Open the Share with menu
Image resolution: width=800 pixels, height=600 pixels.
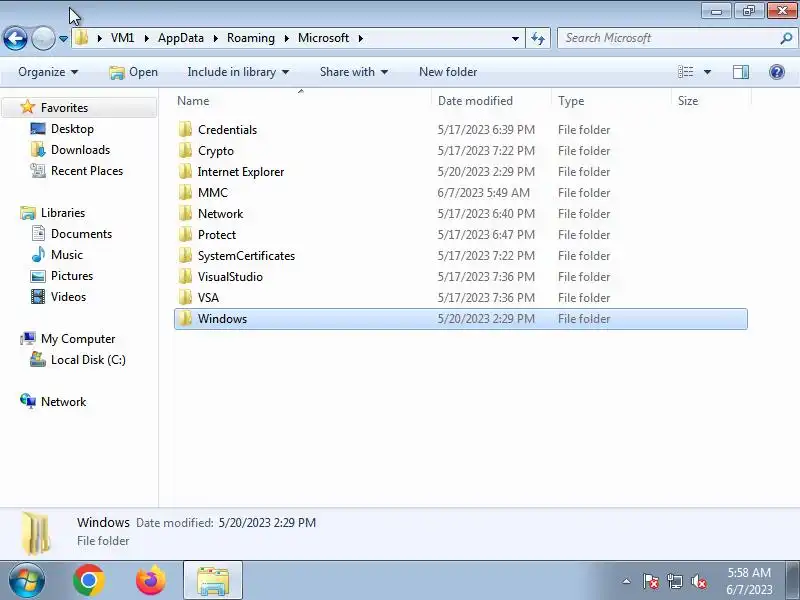coord(354,72)
